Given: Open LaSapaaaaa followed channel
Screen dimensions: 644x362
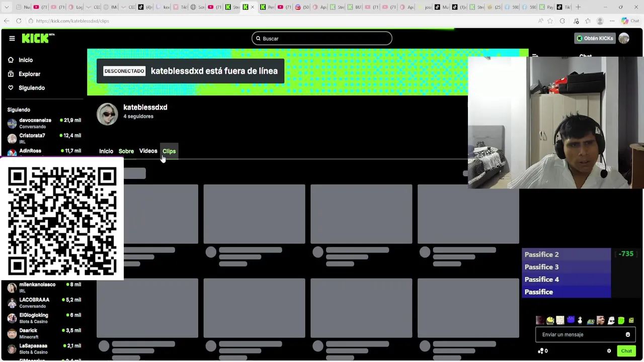Looking at the screenshot, I should 44,348.
